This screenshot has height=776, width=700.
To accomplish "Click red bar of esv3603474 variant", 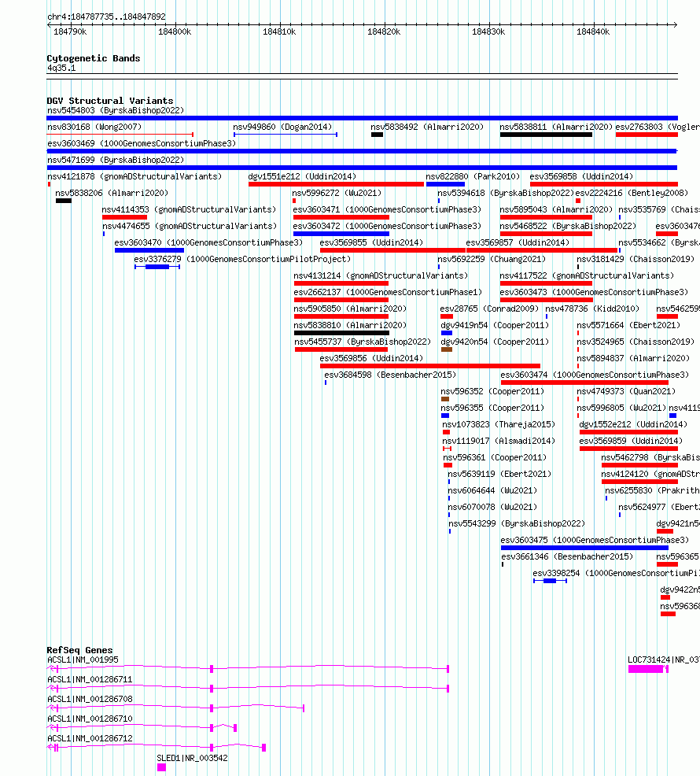I will (x=584, y=382).
